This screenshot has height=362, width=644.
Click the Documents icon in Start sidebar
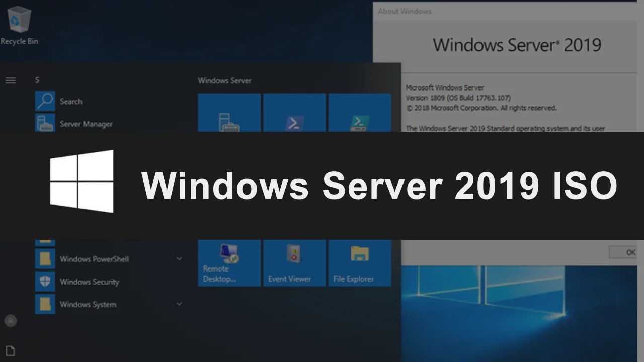(x=11, y=350)
